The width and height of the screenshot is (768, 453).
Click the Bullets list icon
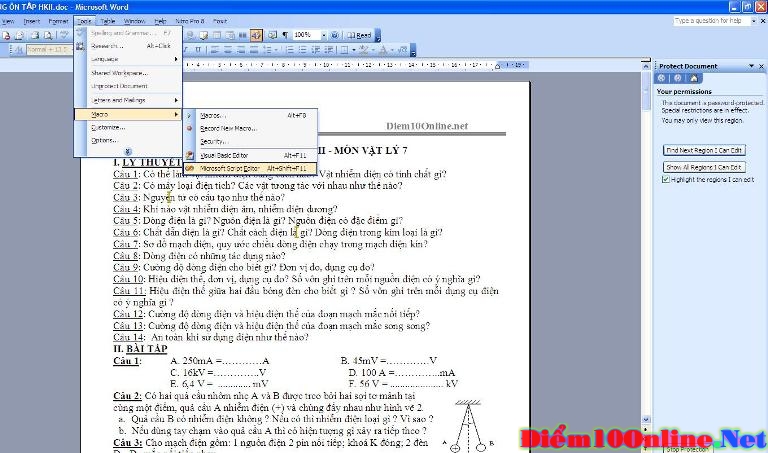[x=303, y=49]
